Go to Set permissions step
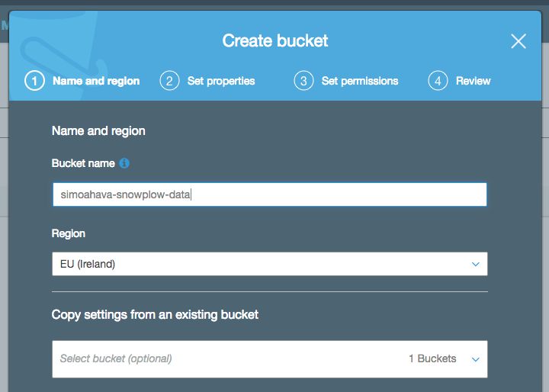This screenshot has height=392, width=549. [360, 81]
